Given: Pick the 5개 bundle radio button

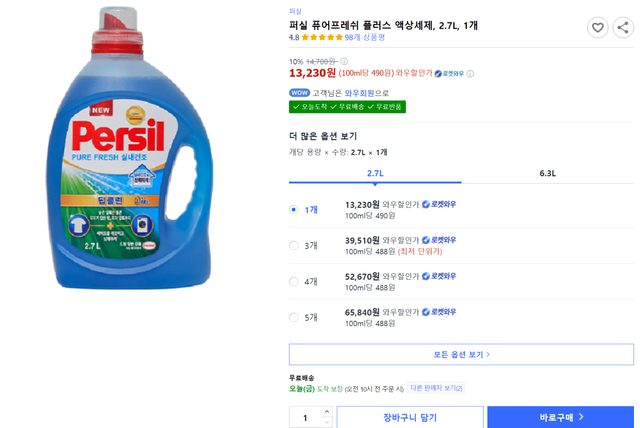Looking at the screenshot, I should pyautogui.click(x=293, y=317).
